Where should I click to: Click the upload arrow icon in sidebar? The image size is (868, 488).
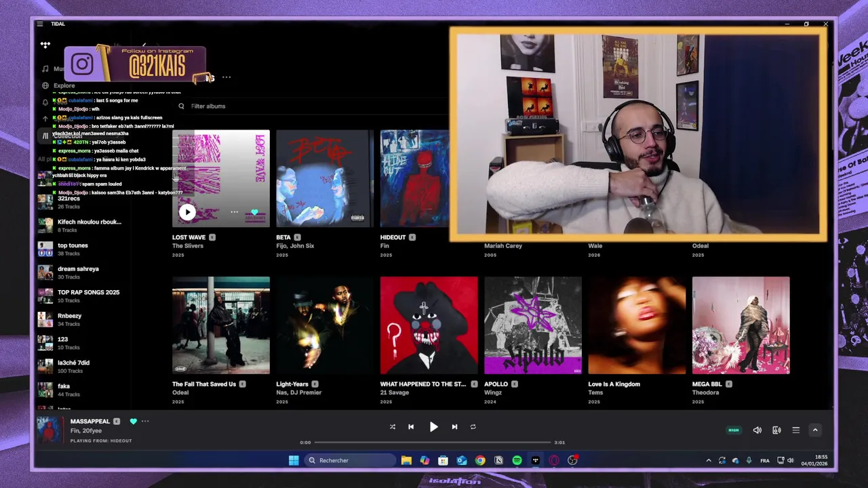(x=45, y=119)
